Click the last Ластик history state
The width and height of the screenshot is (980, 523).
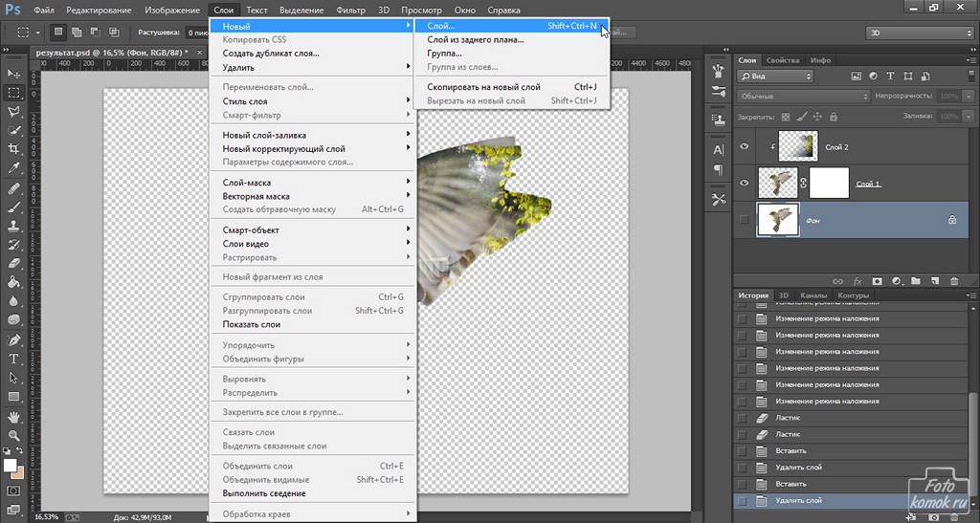788,434
